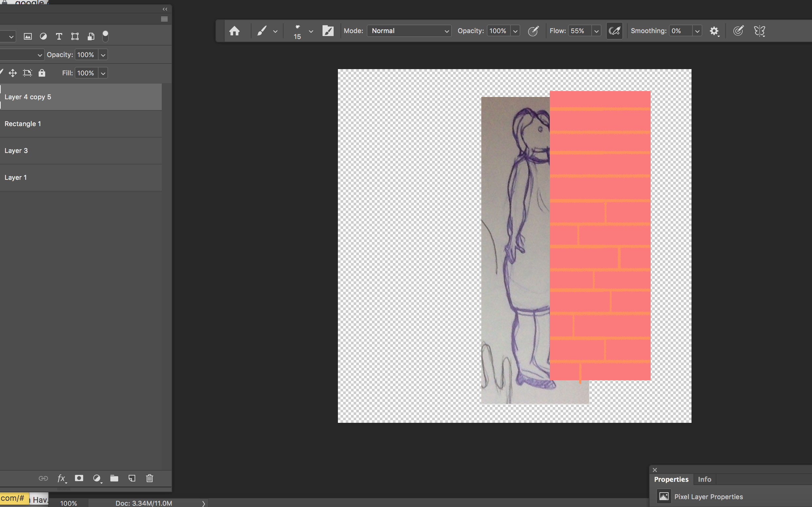Add a layer mask icon

[79, 478]
